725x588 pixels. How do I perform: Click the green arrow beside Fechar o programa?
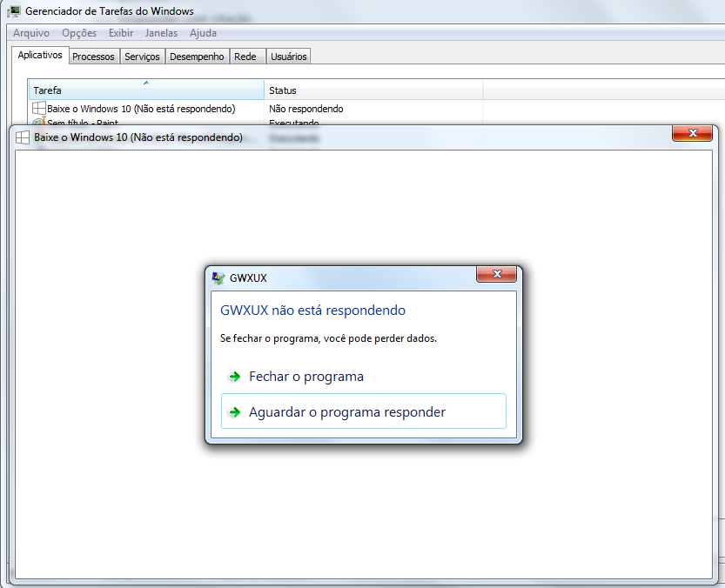[234, 378]
